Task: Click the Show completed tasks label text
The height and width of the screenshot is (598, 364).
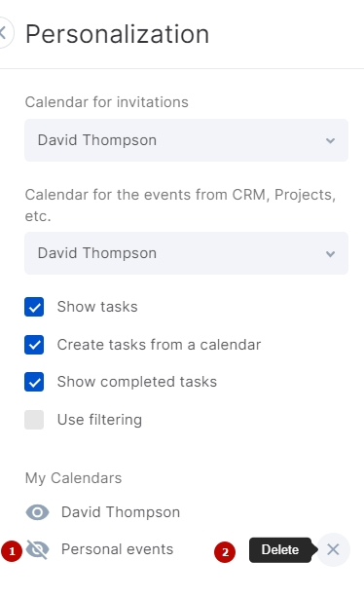Action: [x=137, y=382]
